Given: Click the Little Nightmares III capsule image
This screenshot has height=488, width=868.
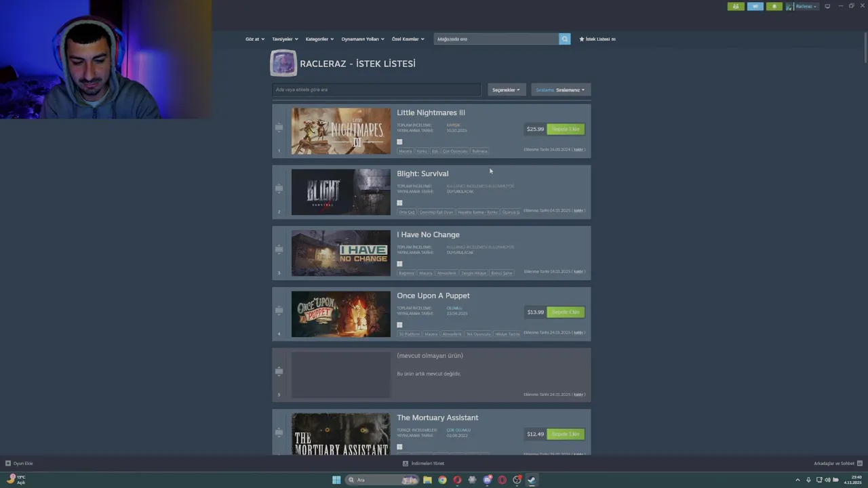Looking at the screenshot, I should pos(341,131).
